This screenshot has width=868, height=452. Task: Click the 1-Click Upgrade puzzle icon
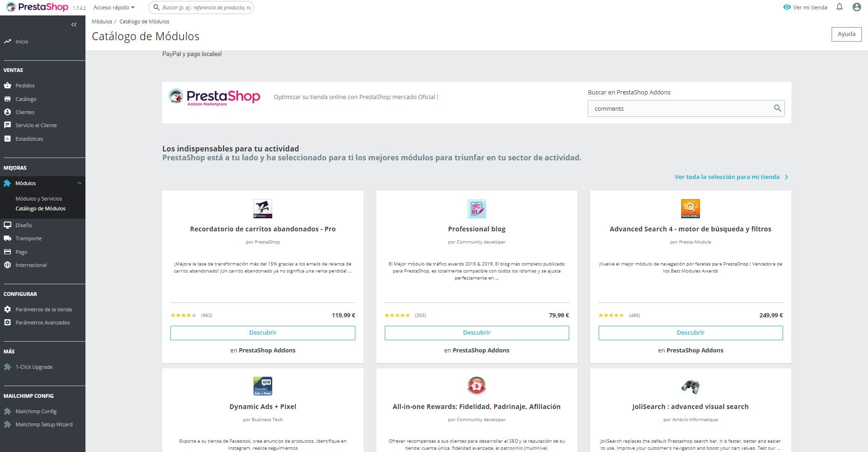point(7,367)
